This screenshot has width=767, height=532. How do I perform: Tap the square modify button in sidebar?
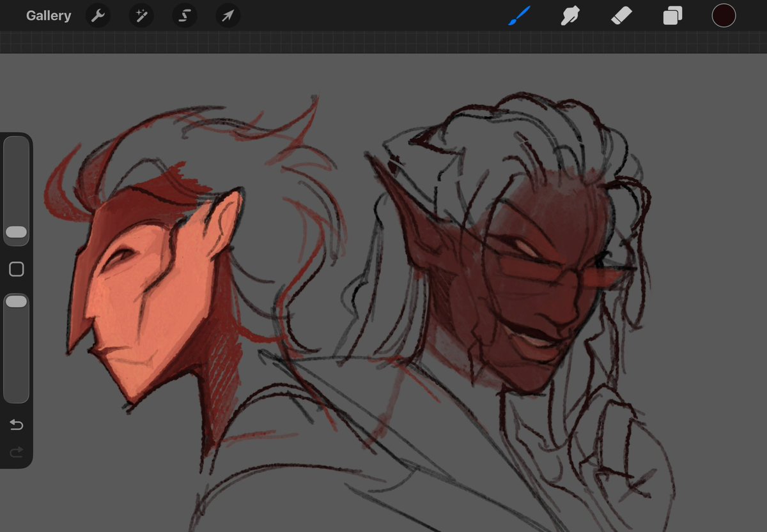17,269
